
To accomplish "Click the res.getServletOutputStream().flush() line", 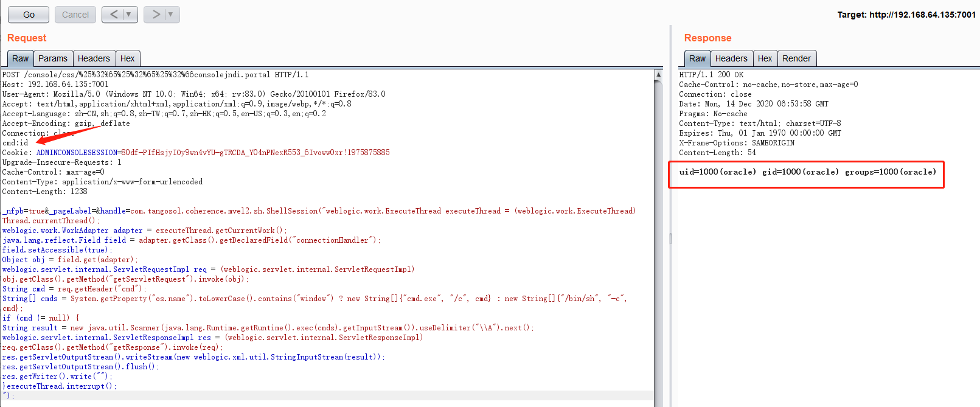I will click(x=80, y=367).
